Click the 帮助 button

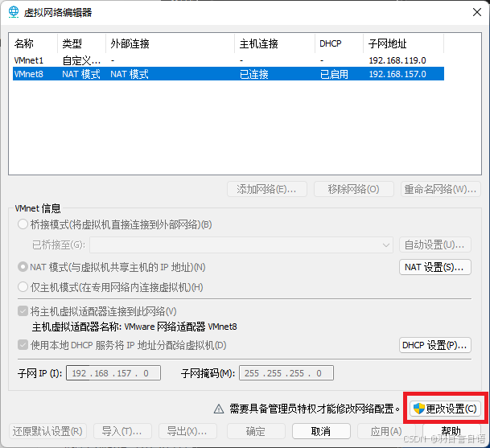(x=451, y=431)
